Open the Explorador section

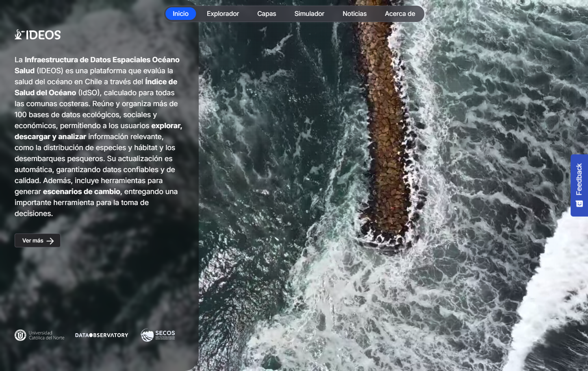click(223, 14)
